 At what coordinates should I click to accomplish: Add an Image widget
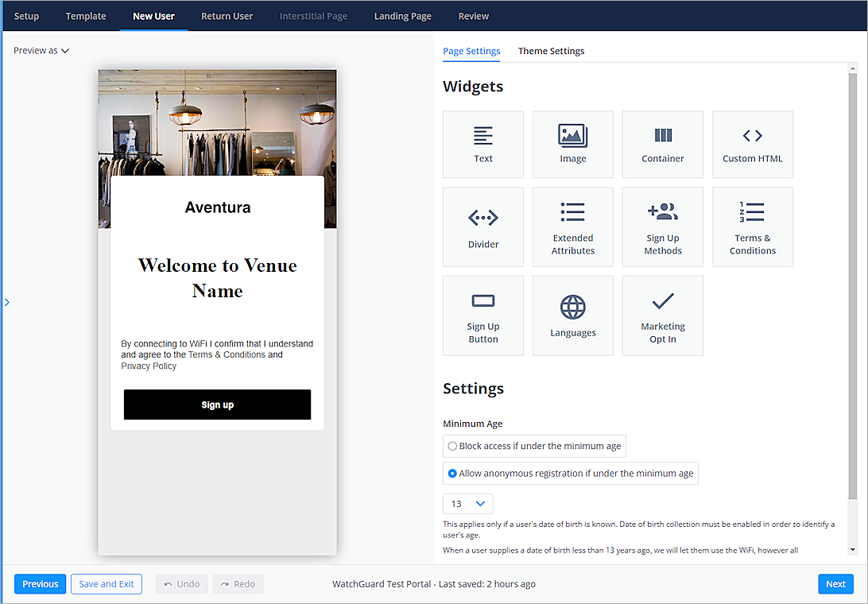coord(572,144)
